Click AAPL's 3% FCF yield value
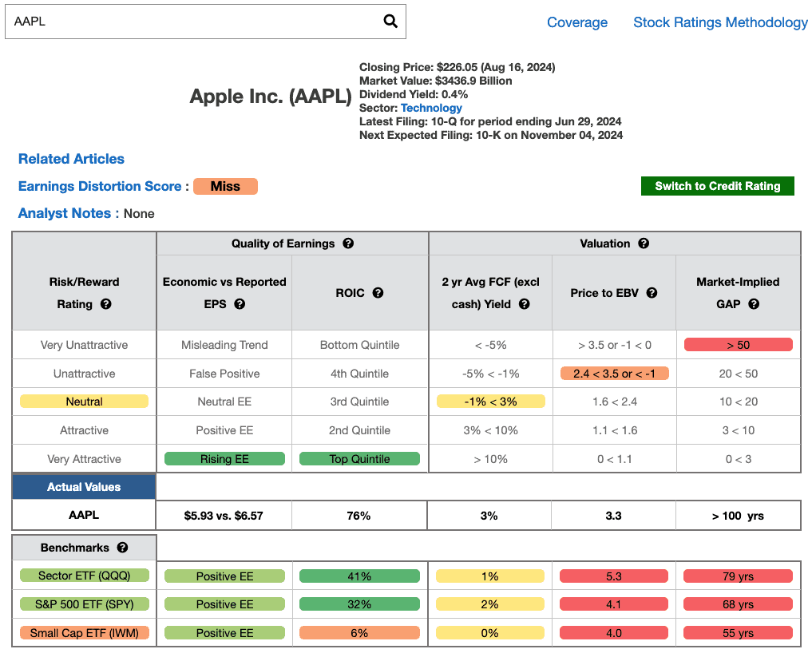 [489, 516]
